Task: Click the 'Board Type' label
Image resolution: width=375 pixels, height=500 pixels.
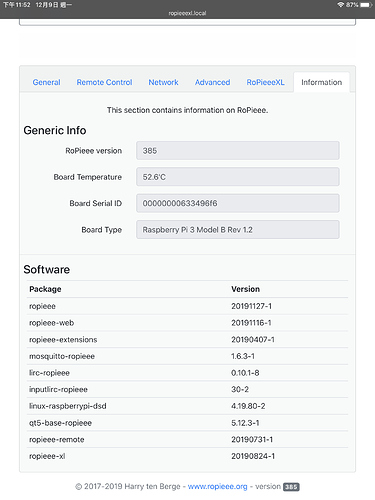Action: click(x=102, y=230)
